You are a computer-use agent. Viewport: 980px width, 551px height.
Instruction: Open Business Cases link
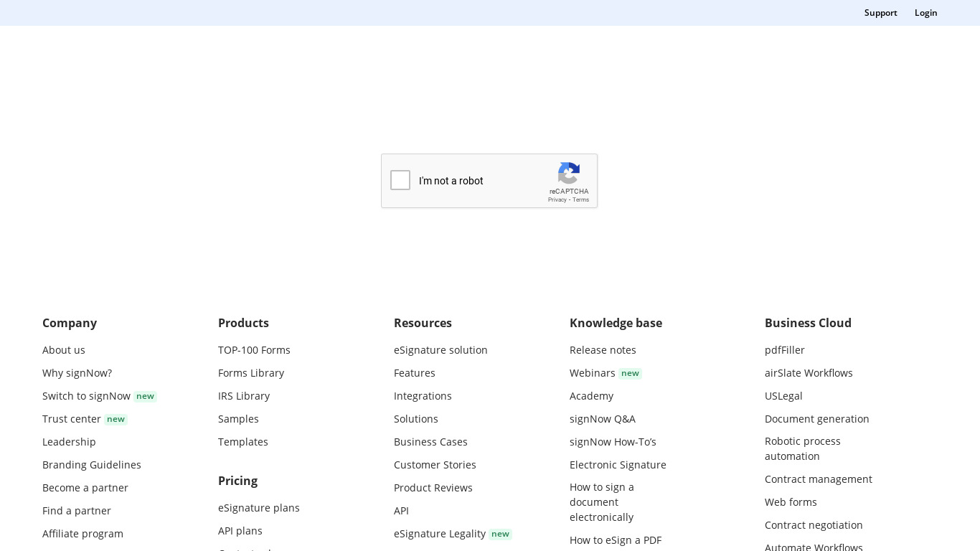[x=430, y=442]
